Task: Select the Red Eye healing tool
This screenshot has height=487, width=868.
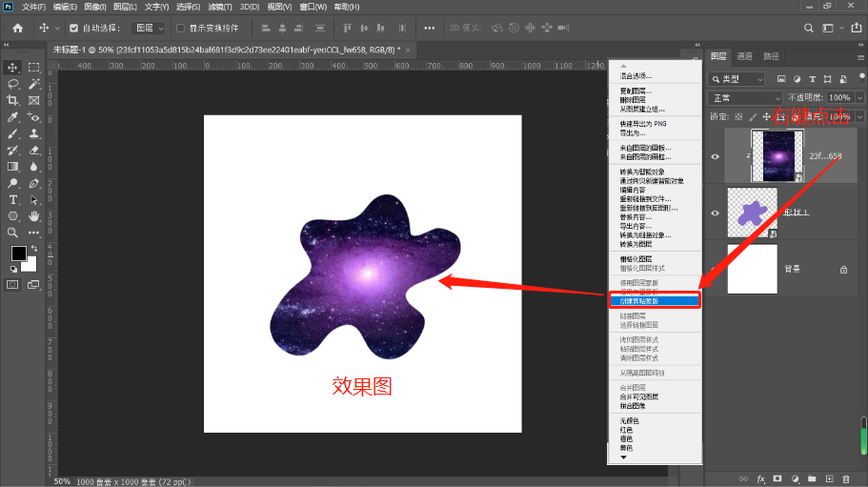Action: 33,117
